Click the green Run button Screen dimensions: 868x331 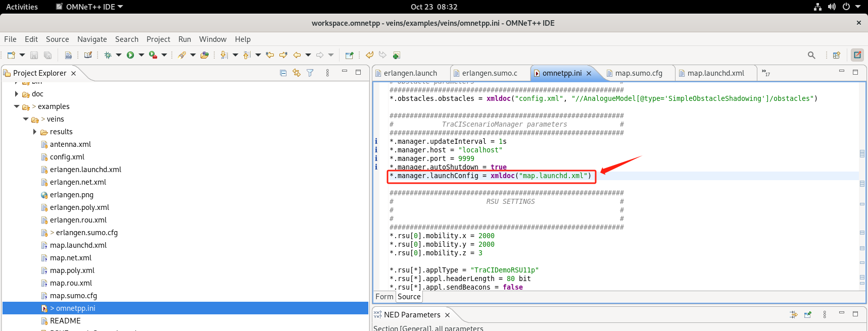click(130, 55)
